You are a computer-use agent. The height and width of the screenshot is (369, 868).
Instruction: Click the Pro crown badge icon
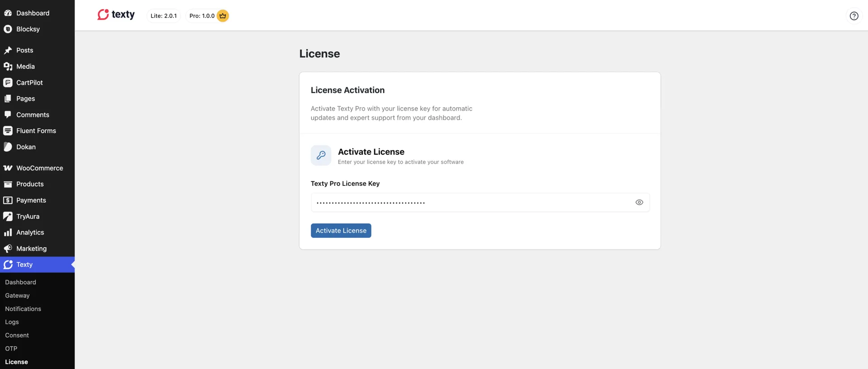(x=222, y=16)
